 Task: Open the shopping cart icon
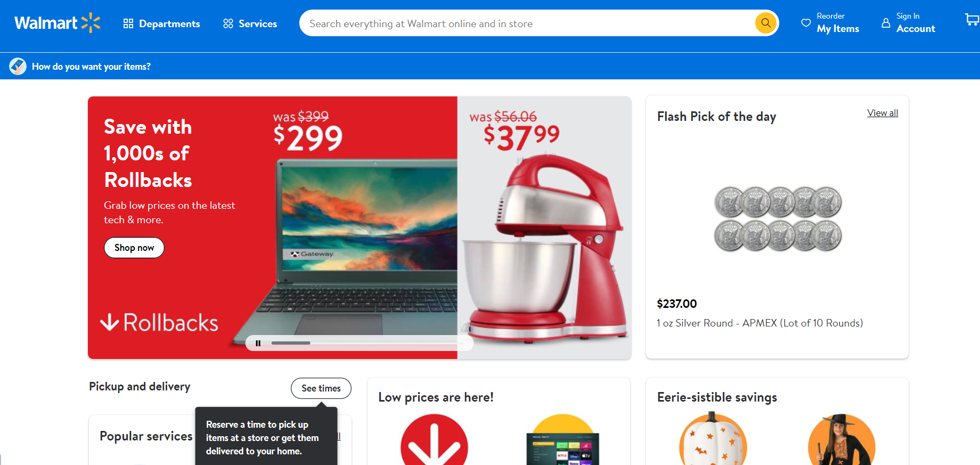click(x=972, y=20)
